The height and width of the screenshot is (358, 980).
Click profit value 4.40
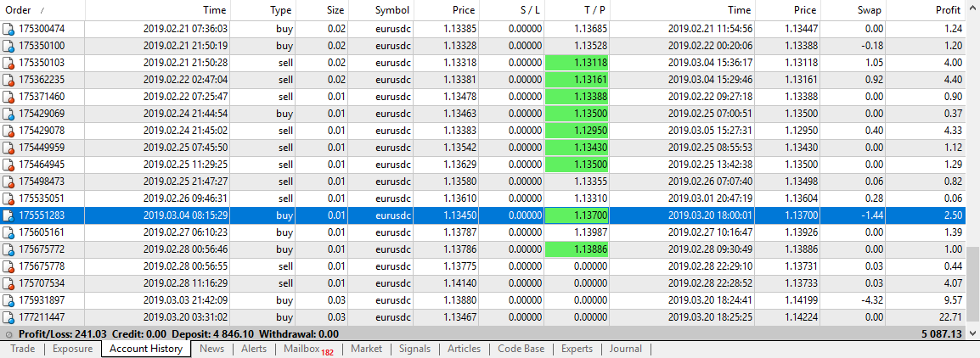pyautogui.click(x=952, y=80)
